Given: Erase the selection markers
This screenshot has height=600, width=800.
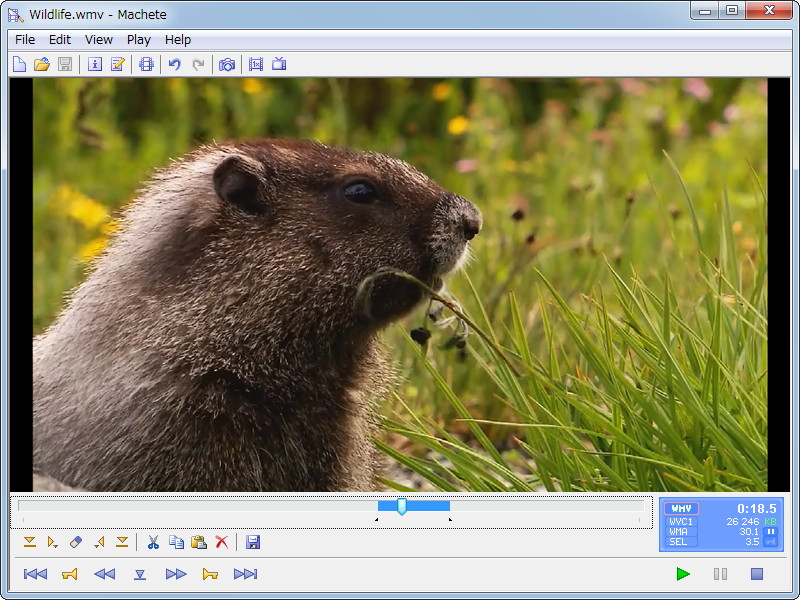Looking at the screenshot, I should [77, 543].
